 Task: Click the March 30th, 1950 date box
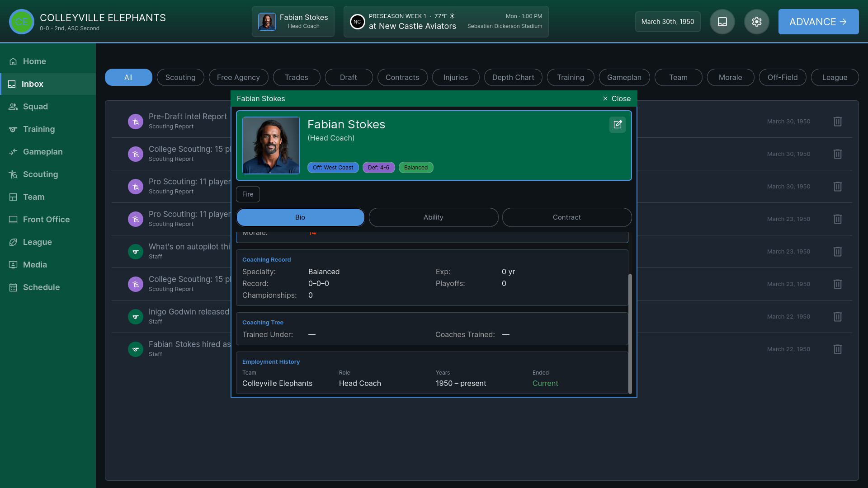click(x=668, y=22)
